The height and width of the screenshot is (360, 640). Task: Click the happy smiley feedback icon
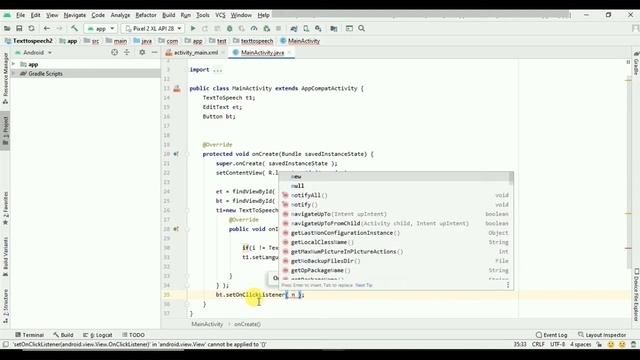tap(611, 344)
